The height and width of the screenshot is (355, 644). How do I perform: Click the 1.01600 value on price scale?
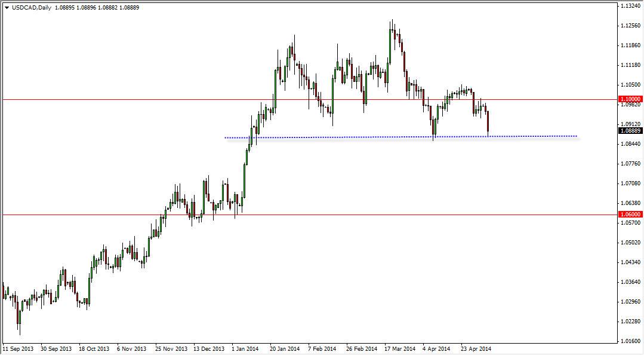629,339
